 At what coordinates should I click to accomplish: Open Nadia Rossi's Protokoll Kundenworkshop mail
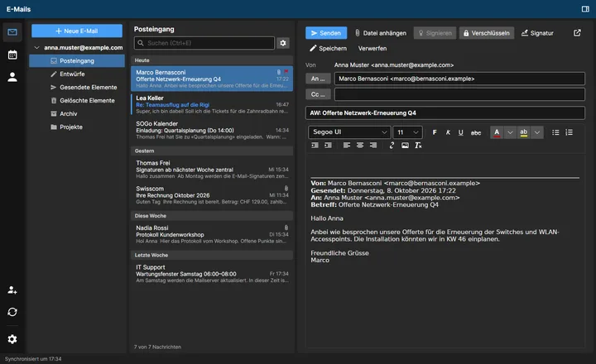click(212, 234)
